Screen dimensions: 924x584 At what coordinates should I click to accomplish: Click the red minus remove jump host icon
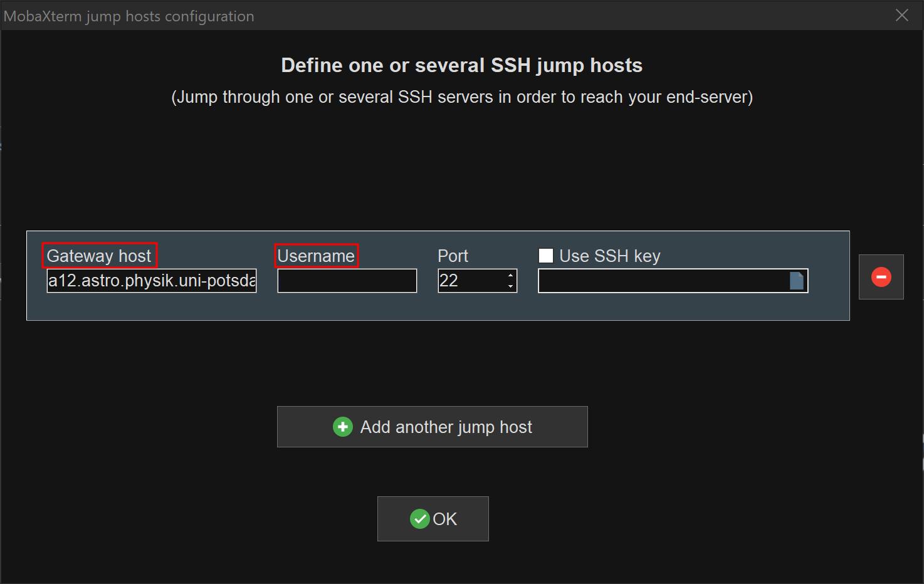[x=881, y=277]
